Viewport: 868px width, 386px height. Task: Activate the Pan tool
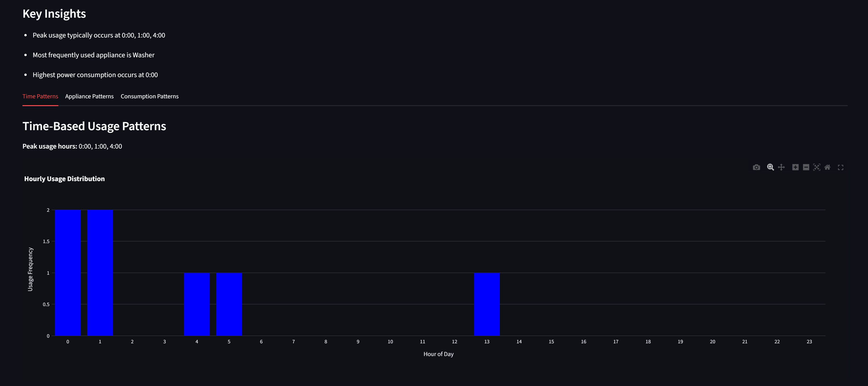(781, 167)
